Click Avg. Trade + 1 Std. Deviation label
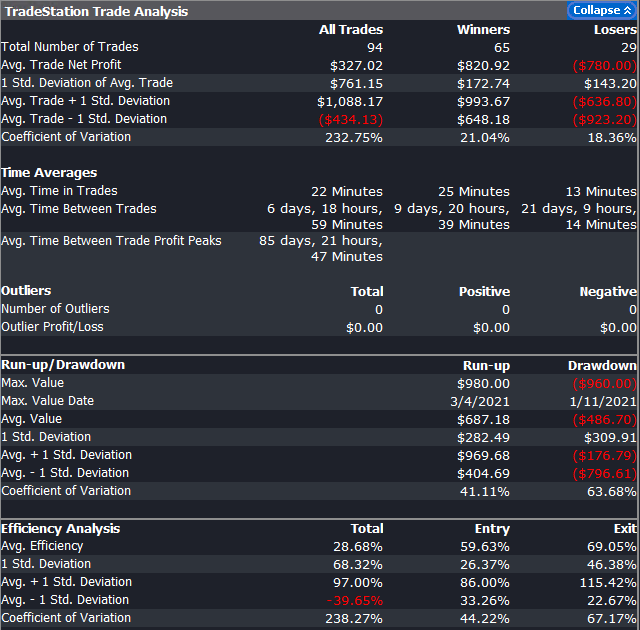This screenshot has width=640, height=630. pyautogui.click(x=85, y=101)
